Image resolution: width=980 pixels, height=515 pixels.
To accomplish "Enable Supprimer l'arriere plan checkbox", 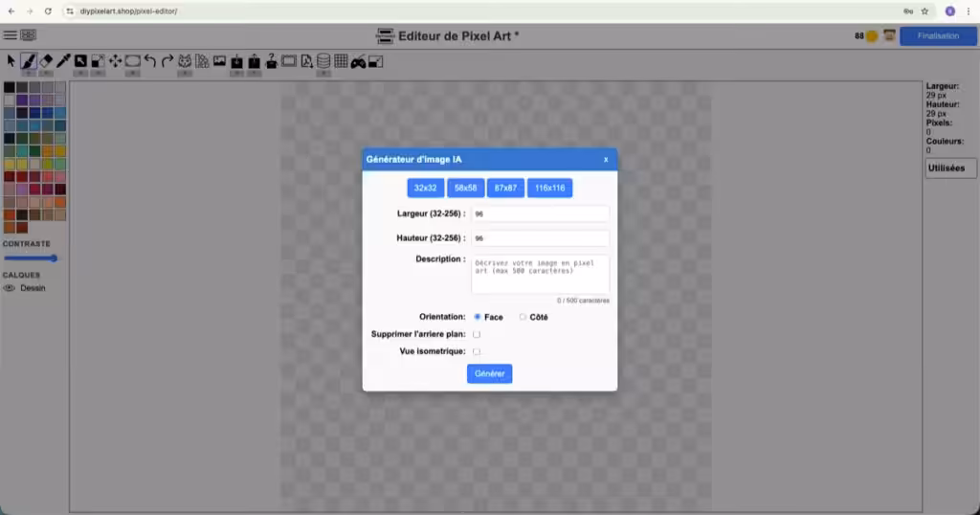I will [x=477, y=334].
